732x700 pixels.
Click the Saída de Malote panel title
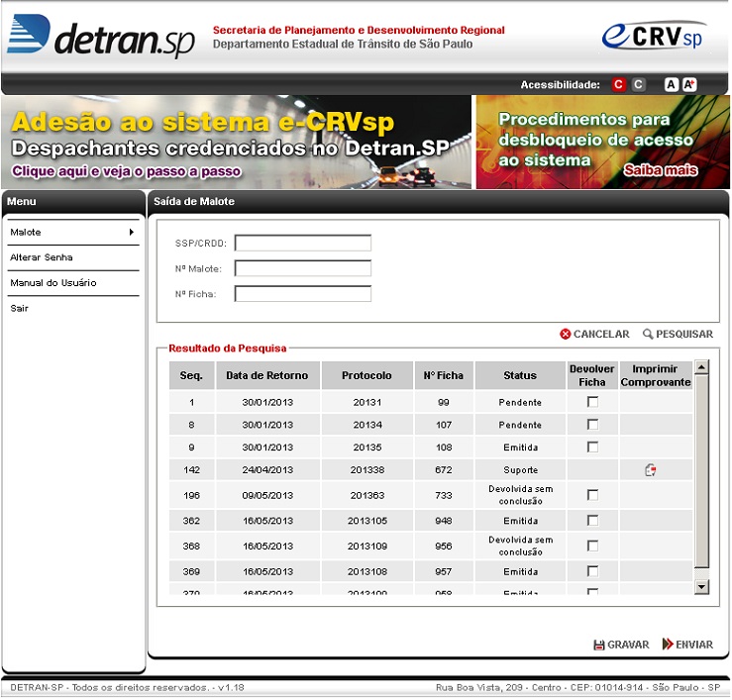(194, 202)
